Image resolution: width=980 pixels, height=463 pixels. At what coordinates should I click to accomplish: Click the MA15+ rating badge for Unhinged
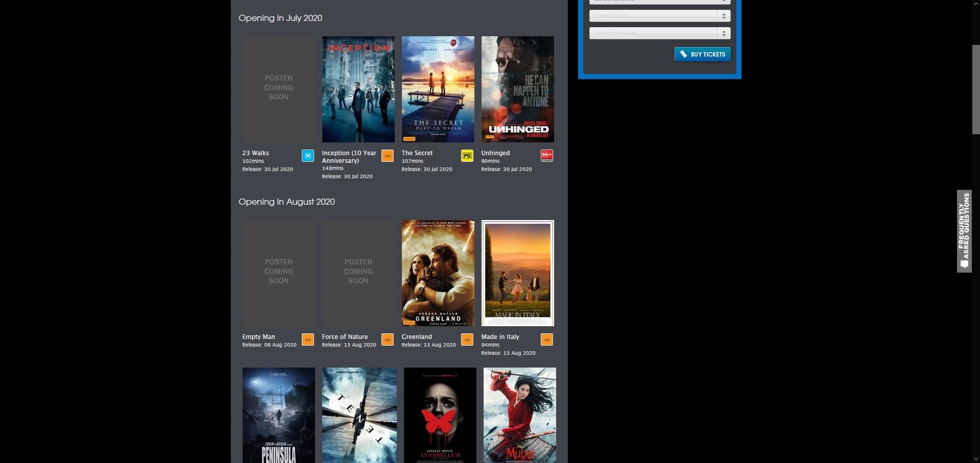tap(546, 156)
